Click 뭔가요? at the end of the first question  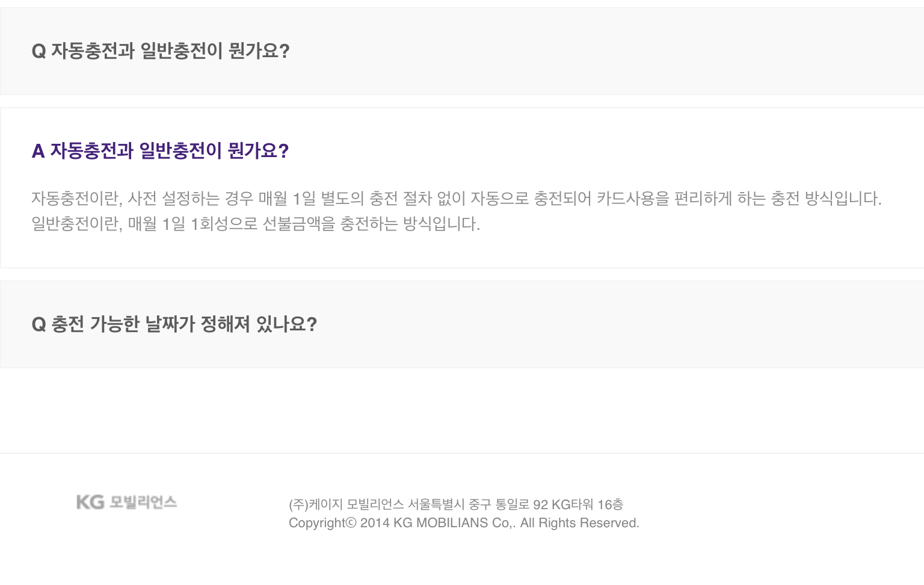tap(259, 51)
